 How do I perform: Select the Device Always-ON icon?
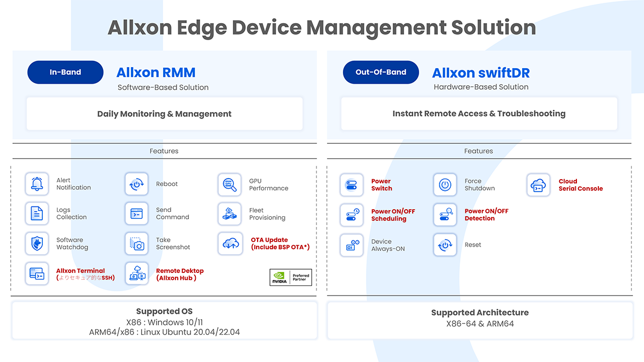(352, 245)
